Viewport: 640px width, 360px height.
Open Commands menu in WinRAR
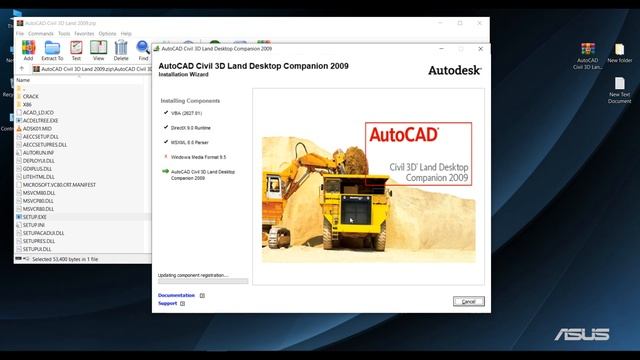40,33
